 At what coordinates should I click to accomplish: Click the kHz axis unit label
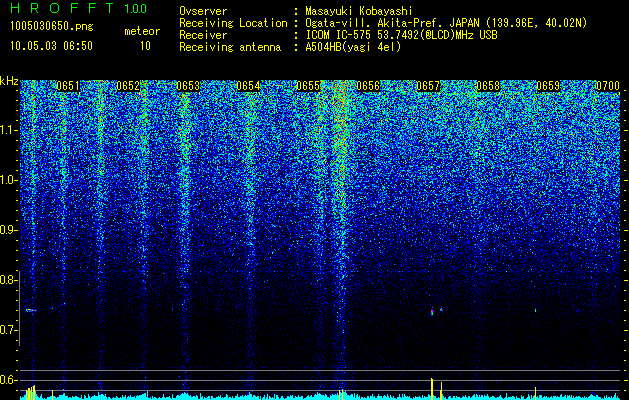click(x=9, y=81)
